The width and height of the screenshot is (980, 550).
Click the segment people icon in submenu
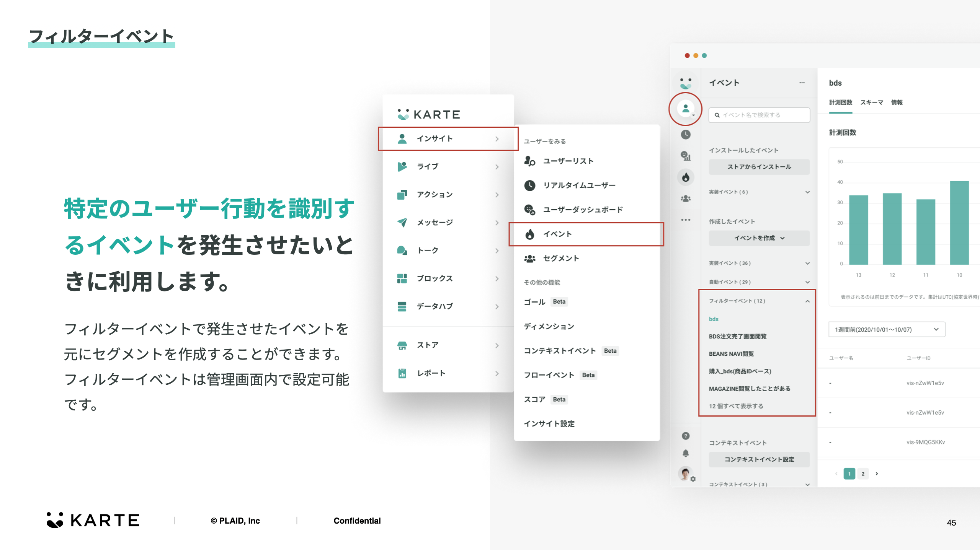[529, 259]
